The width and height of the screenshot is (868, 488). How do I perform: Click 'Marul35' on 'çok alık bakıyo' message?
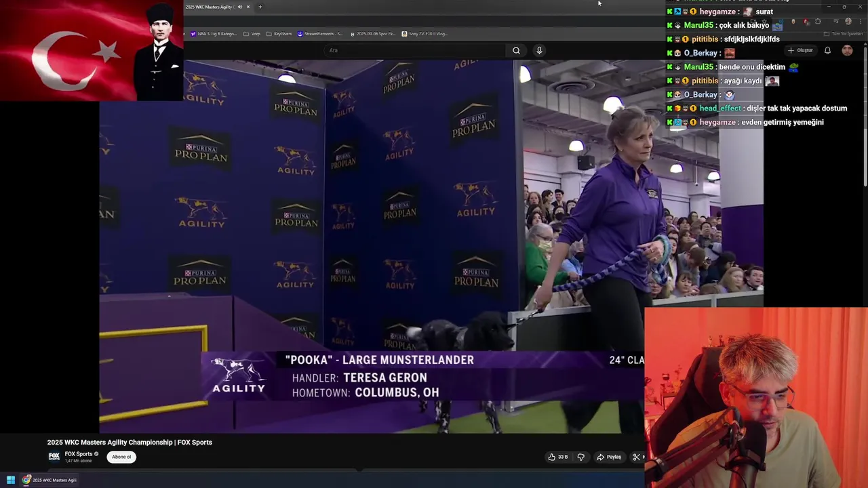[x=698, y=25]
